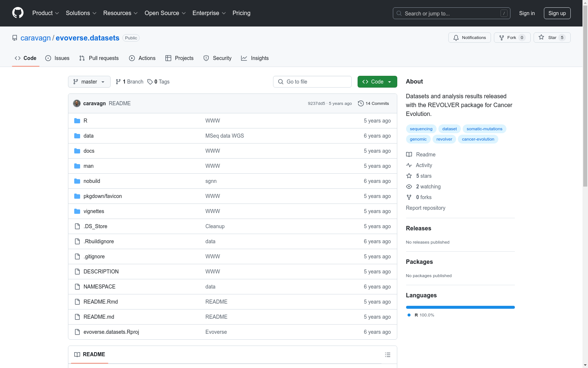Open the green Code dropdown button
Viewport: 588px width, 368px height.
[377, 82]
